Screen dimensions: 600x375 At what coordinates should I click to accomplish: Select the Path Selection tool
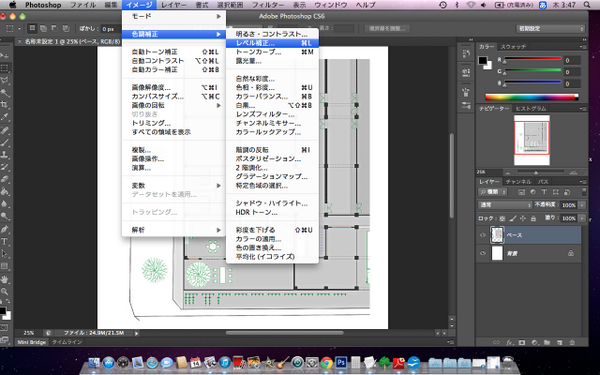pyautogui.click(x=5, y=253)
